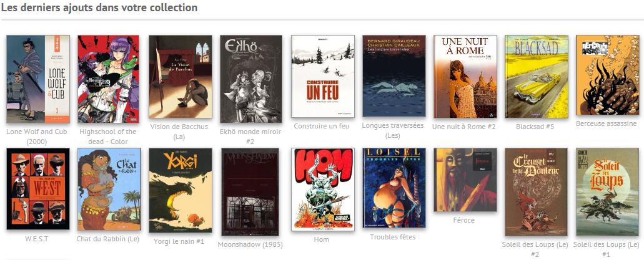
Task: Open the Hom comic cover
Action: [323, 190]
